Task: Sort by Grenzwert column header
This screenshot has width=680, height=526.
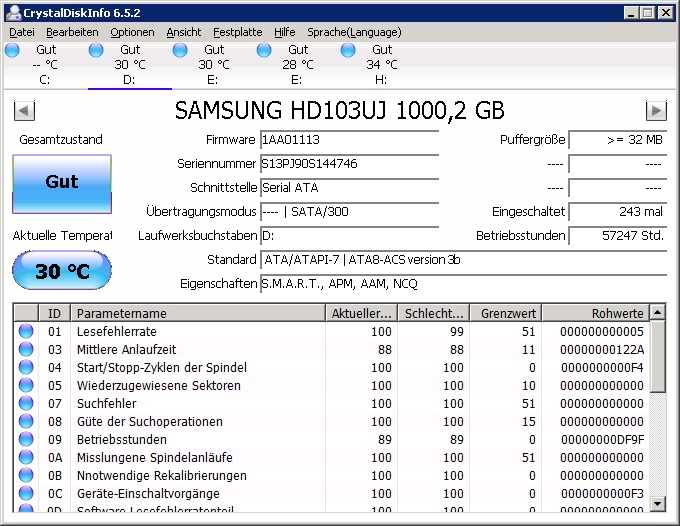Action: coord(506,313)
